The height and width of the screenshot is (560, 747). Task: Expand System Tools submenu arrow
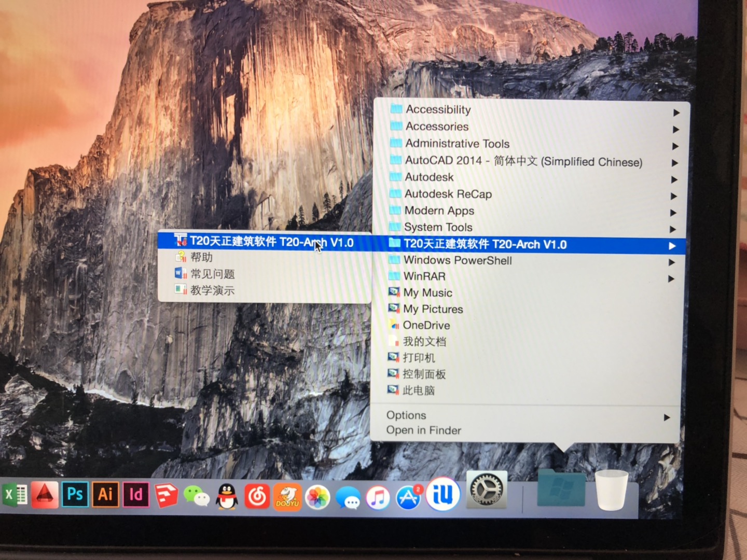coord(673,229)
